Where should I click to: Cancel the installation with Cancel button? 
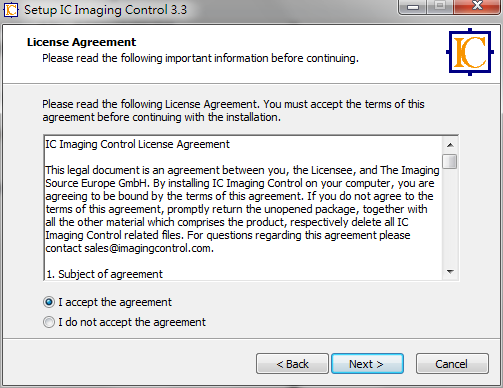coord(452,364)
